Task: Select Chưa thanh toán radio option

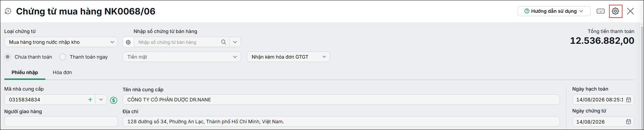Action: [8, 57]
